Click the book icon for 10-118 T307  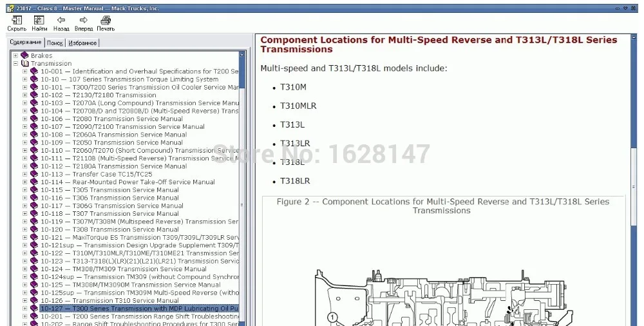point(34,213)
